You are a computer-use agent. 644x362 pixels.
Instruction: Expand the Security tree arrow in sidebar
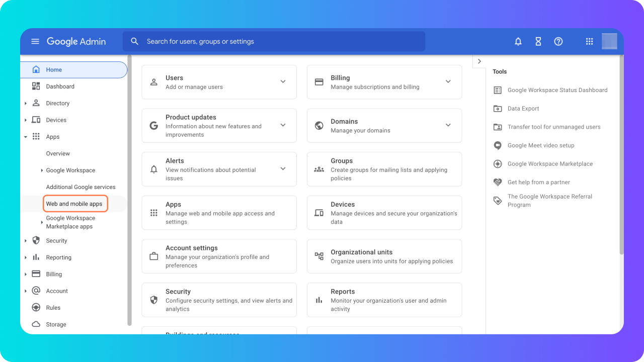pyautogui.click(x=26, y=241)
